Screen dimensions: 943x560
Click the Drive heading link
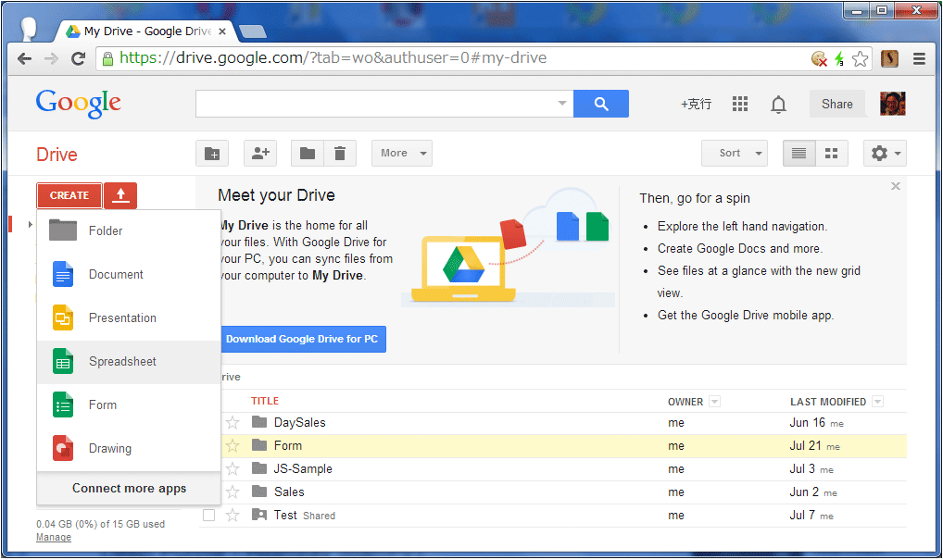click(57, 155)
